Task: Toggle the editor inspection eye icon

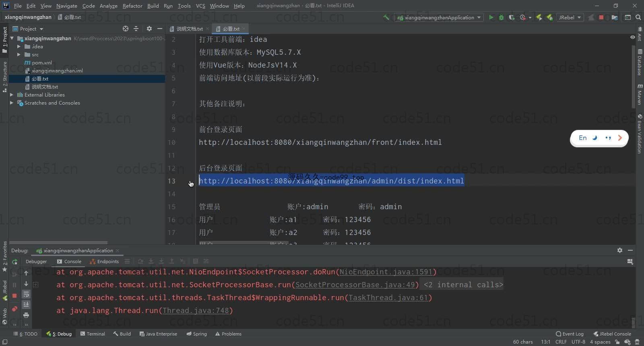Action: coord(633,37)
